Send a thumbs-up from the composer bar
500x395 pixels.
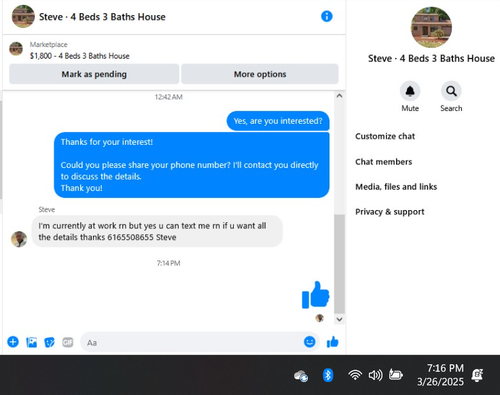[333, 342]
